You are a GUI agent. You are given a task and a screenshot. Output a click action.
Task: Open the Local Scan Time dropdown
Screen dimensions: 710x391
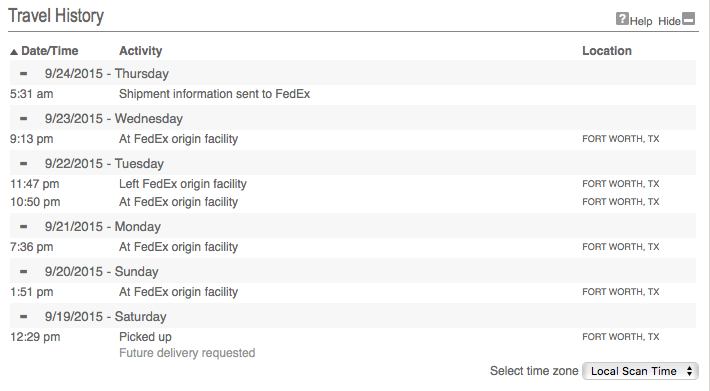coord(640,371)
